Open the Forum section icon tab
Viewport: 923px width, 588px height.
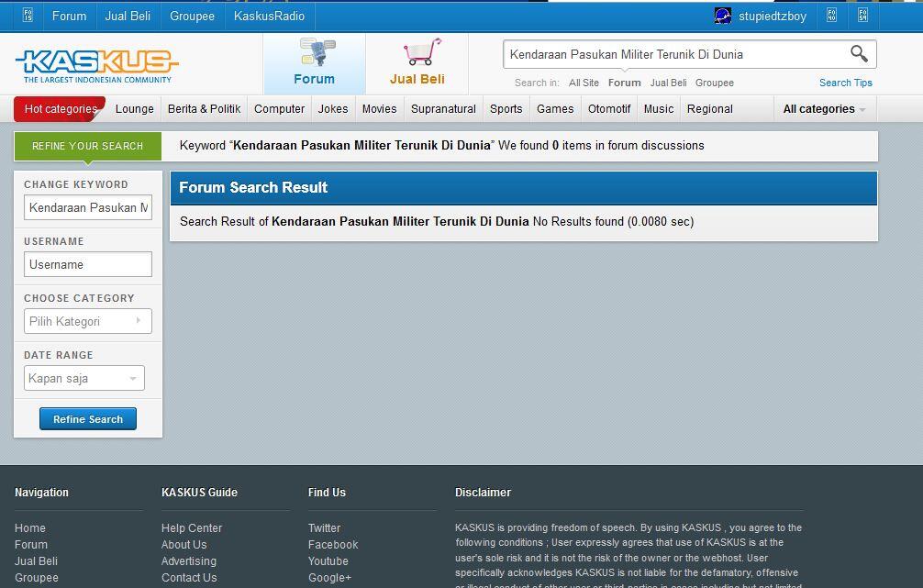(x=315, y=63)
